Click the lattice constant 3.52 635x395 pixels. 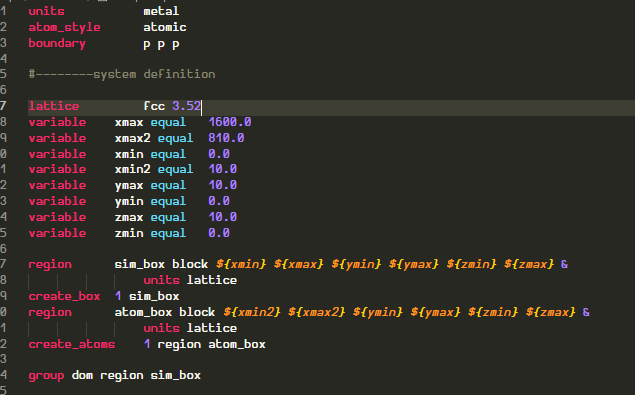pyautogui.click(x=186, y=106)
